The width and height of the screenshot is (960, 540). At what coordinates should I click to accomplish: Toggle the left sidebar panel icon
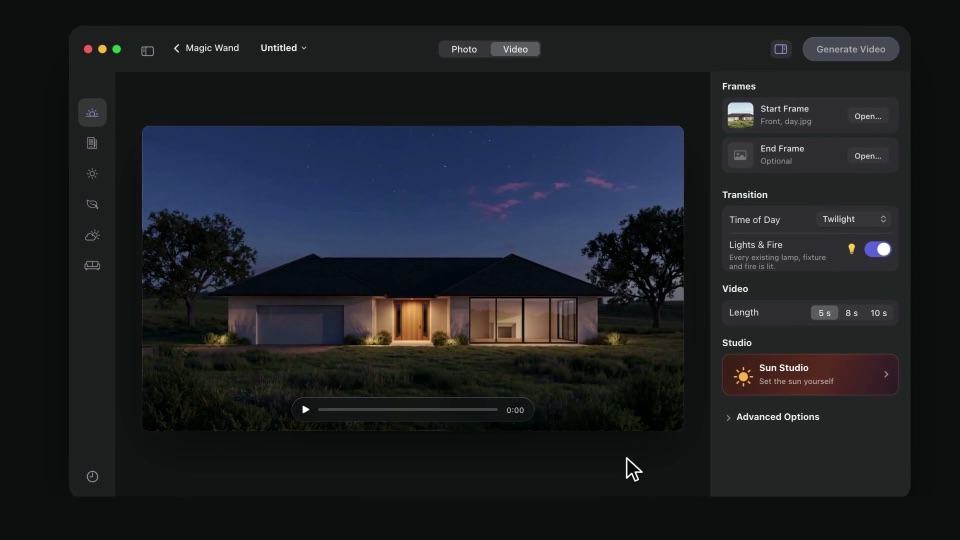(x=148, y=51)
